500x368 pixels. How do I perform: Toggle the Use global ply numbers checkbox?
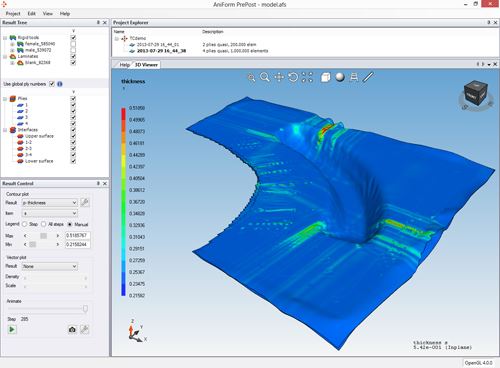[52, 84]
